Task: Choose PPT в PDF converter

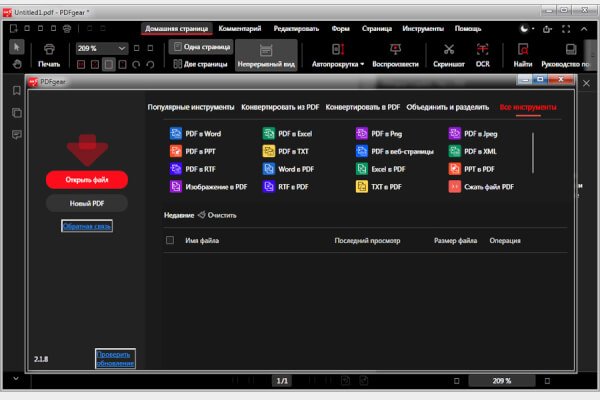Action: coord(471,169)
